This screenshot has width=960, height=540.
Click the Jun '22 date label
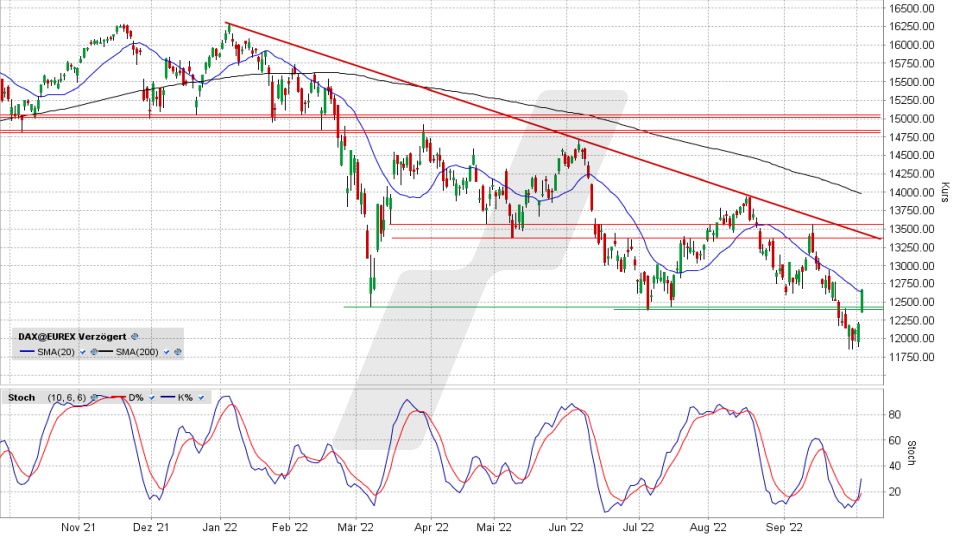click(x=566, y=527)
